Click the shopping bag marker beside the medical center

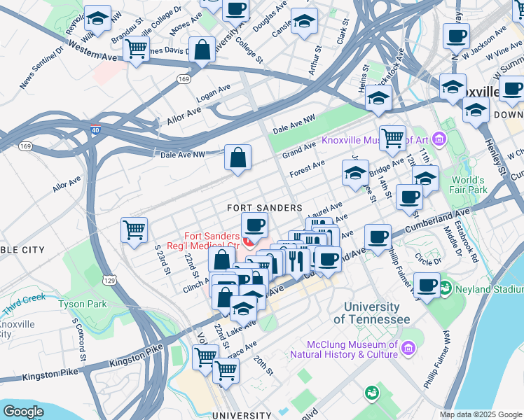[x=221, y=260]
